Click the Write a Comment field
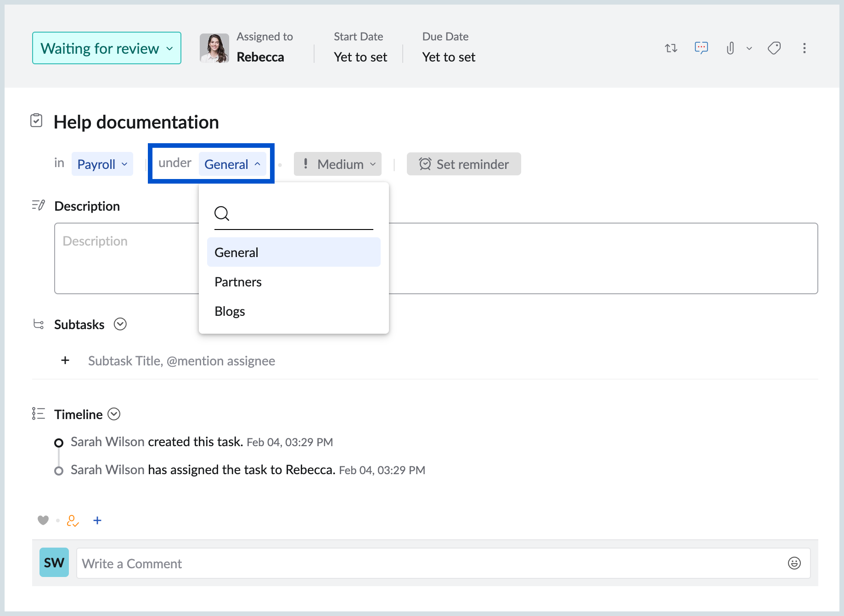Screen dimensions: 844x616 427,563
